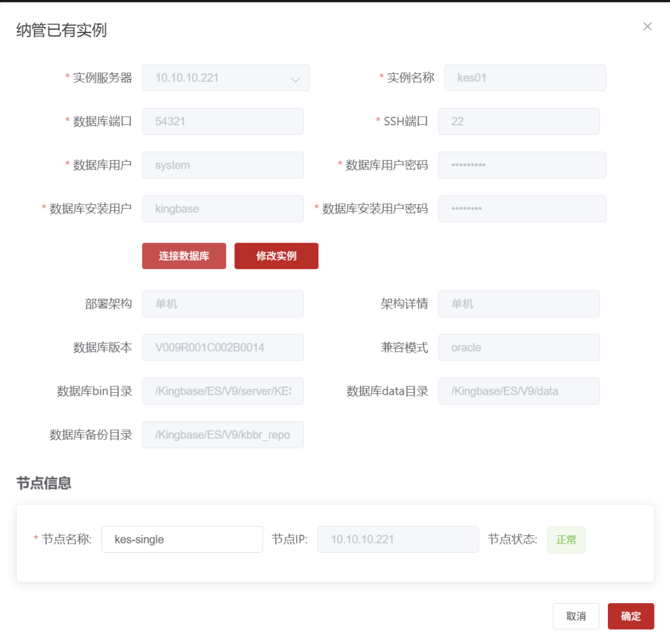Focus the 节点名称 kes-single input field

pos(182,539)
